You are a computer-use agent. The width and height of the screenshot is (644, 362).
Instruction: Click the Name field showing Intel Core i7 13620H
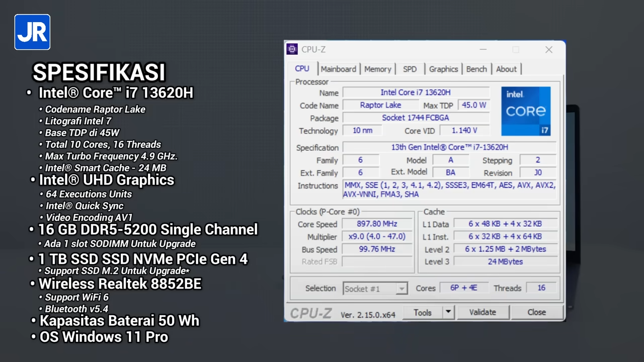[415, 93]
